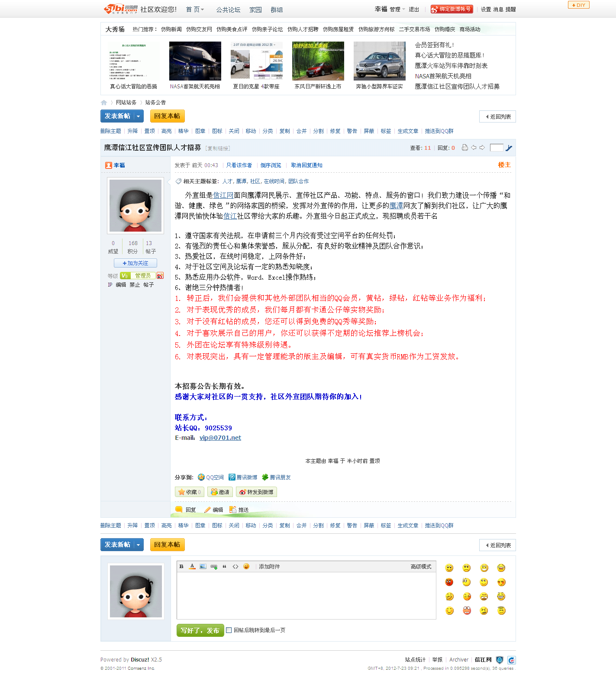The height and width of the screenshot is (694, 616).
Task: Check 回帖后跳转到最后一页 checkbox
Action: 229,630
